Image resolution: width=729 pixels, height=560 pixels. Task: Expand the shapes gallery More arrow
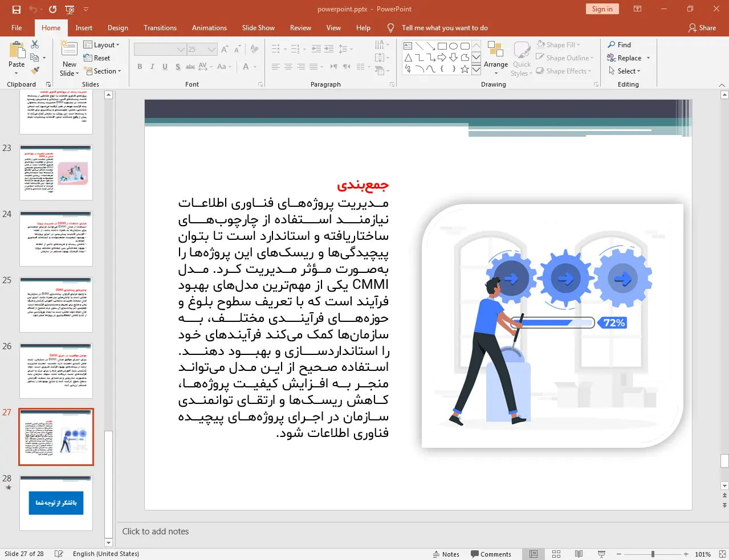coord(476,69)
